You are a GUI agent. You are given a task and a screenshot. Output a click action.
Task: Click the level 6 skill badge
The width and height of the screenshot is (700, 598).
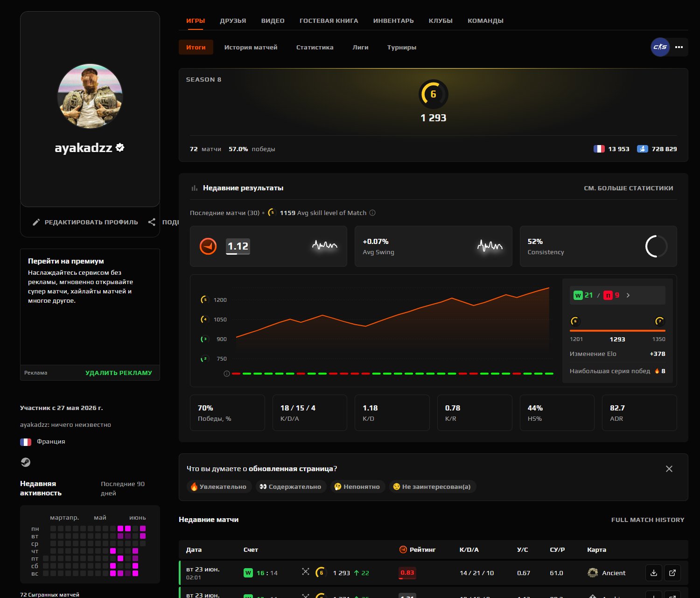(x=433, y=94)
